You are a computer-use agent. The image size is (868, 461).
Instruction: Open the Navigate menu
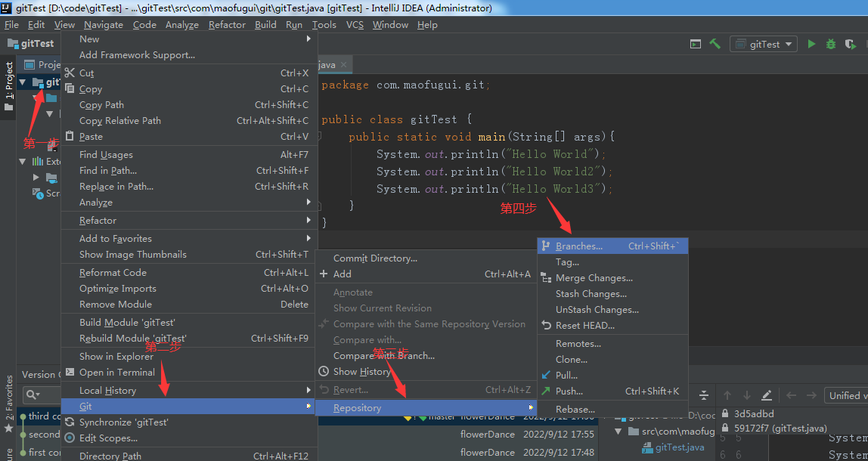(x=104, y=24)
